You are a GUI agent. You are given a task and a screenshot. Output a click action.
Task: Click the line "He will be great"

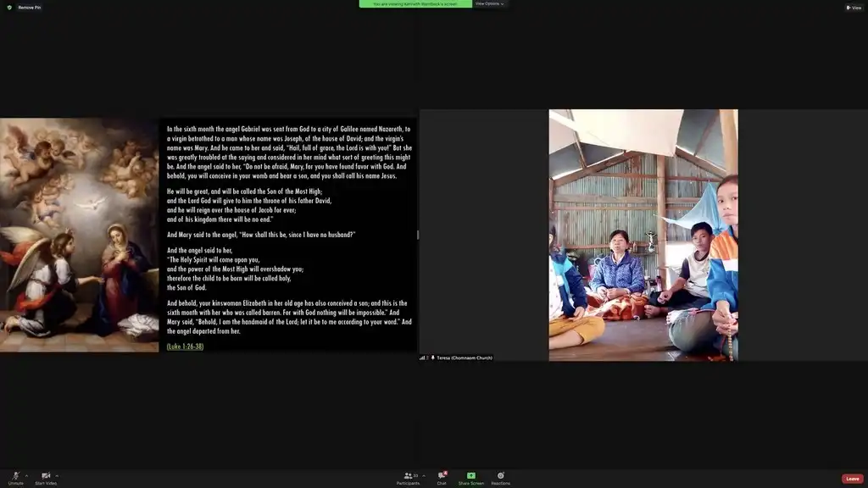tap(244, 191)
